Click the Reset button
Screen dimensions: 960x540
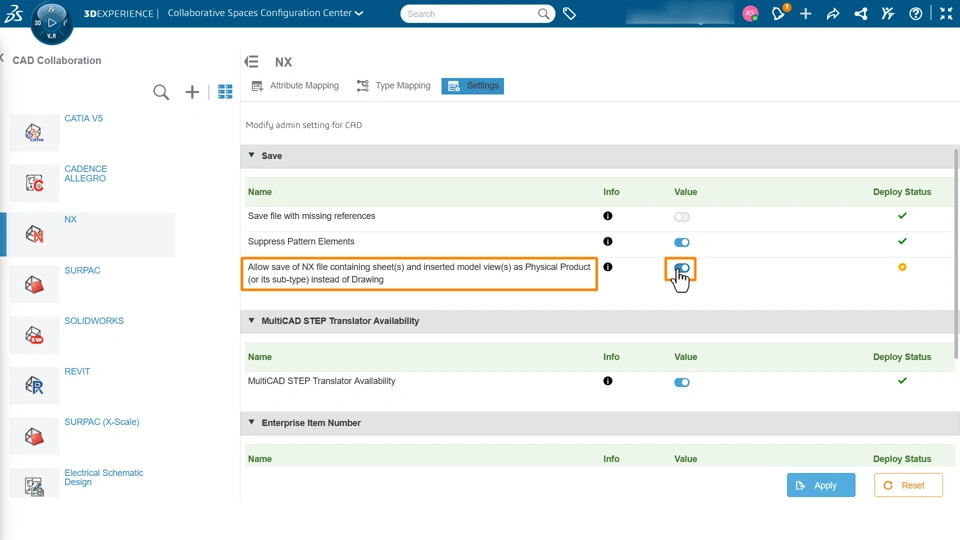pyautogui.click(x=908, y=485)
